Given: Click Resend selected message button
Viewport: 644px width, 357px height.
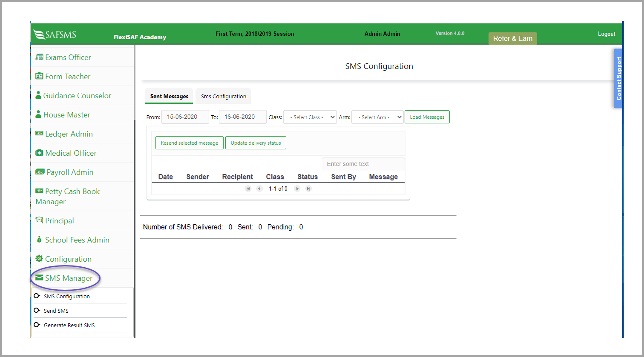Looking at the screenshot, I should (190, 143).
